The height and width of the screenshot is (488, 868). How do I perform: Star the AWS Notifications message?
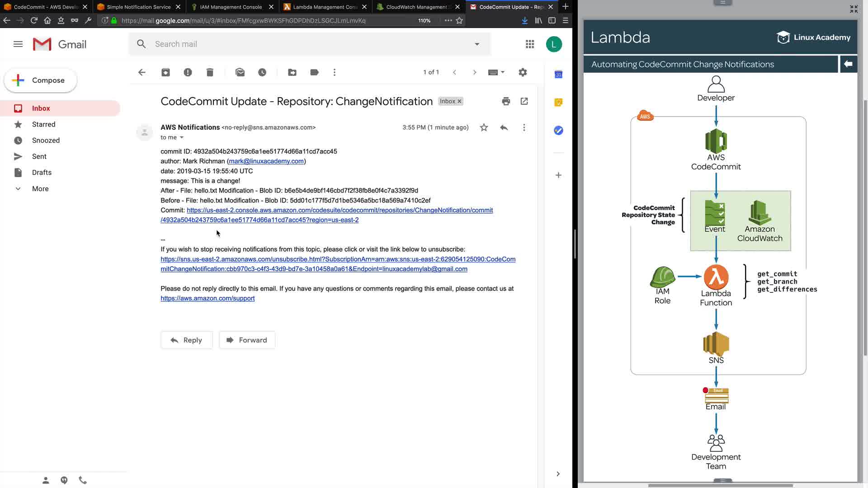tap(484, 127)
